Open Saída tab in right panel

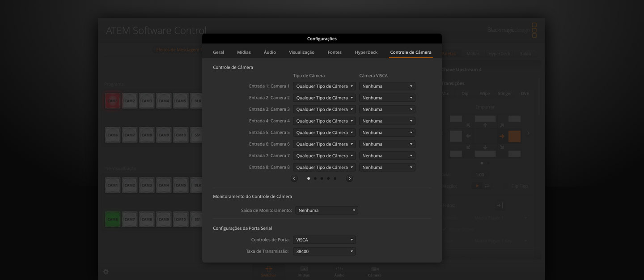525,54
